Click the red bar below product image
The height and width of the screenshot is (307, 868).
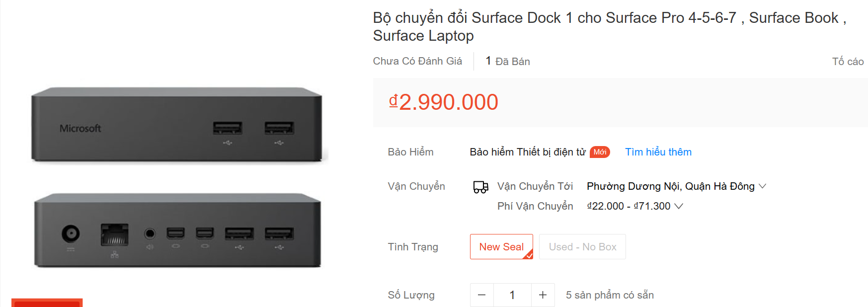click(x=47, y=303)
